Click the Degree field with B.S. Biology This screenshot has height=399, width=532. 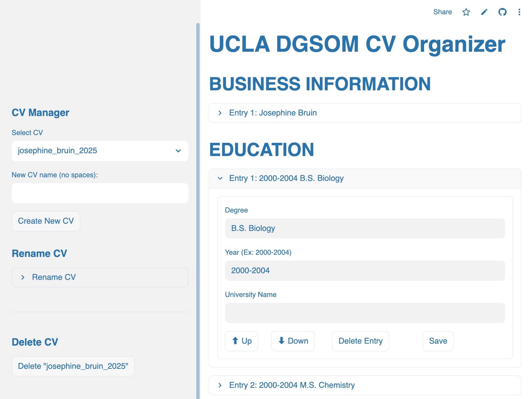365,228
